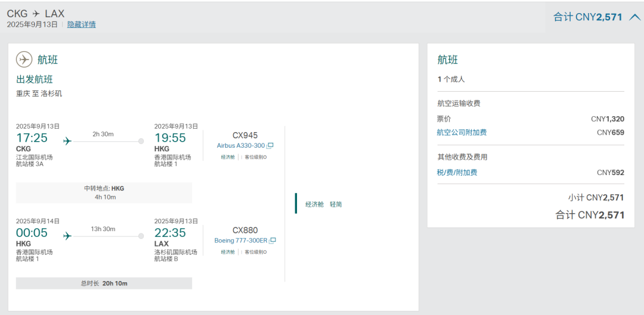Screen dimensions: 644x315
Task: Click the 中转地点 HKG layover bar
Action: 104,192
